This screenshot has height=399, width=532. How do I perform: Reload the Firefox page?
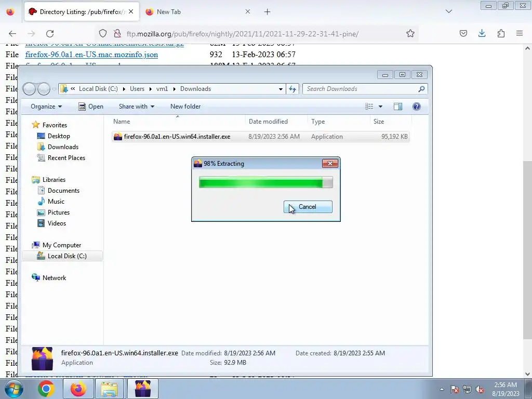pyautogui.click(x=50, y=33)
